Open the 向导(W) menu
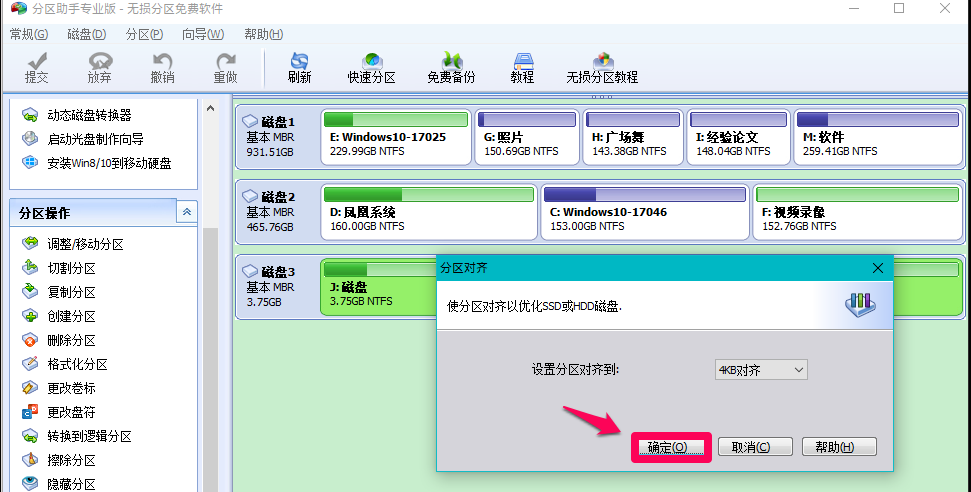971x492 pixels. pos(203,34)
